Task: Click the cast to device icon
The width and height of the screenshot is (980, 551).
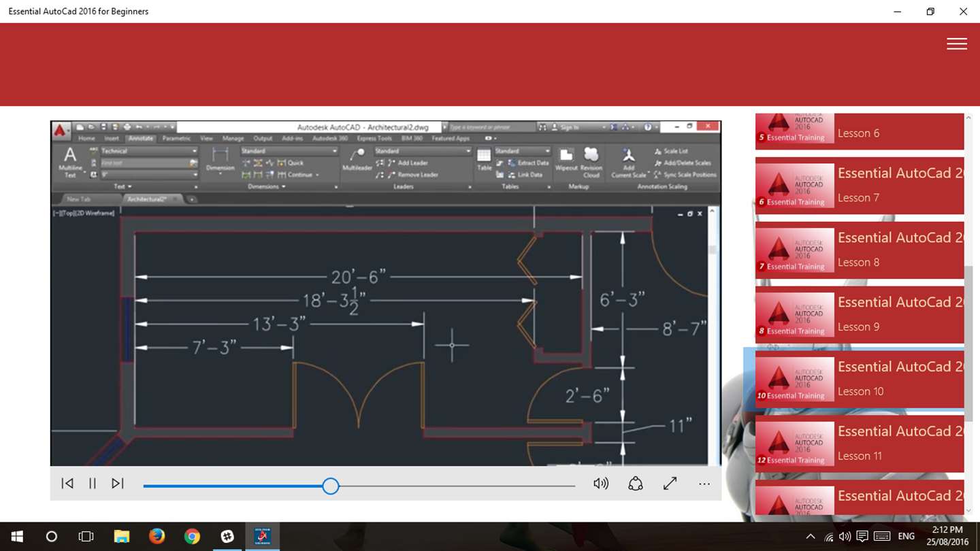Action: [x=636, y=484]
